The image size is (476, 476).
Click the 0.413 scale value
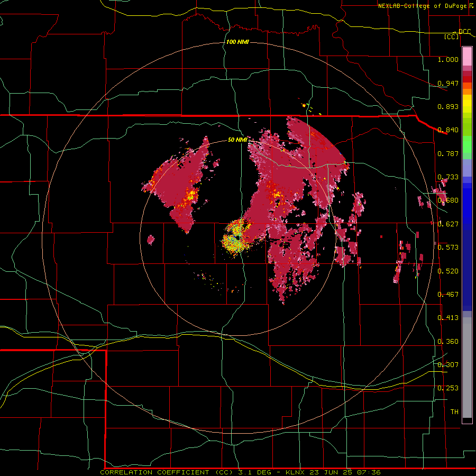(x=448, y=317)
